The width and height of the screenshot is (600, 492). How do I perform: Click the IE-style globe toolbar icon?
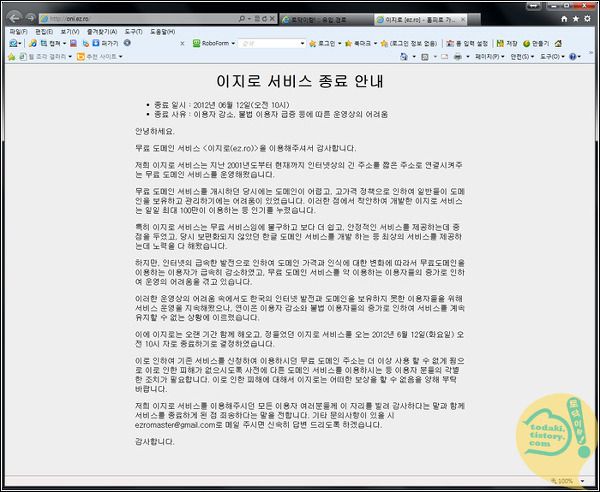[33, 44]
